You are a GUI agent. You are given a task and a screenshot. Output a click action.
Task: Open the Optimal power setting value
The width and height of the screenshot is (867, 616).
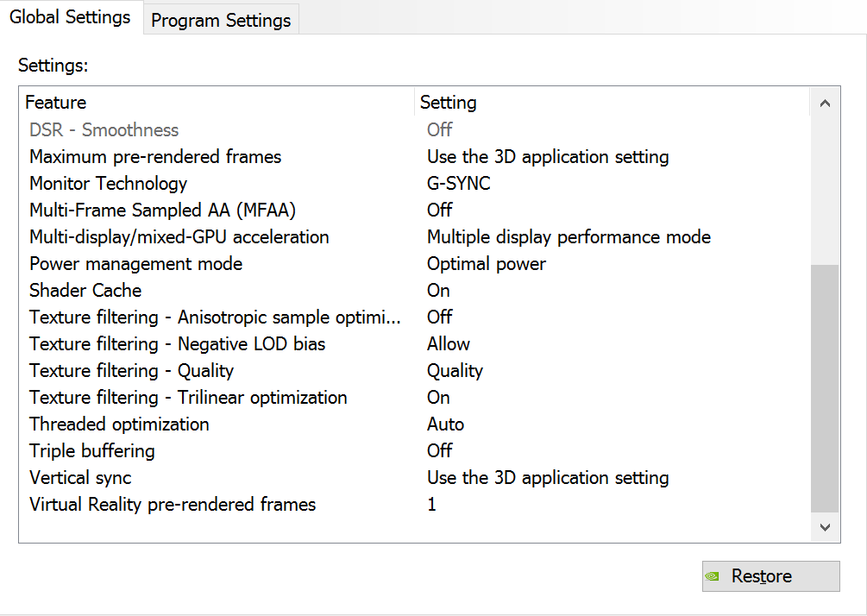click(487, 264)
